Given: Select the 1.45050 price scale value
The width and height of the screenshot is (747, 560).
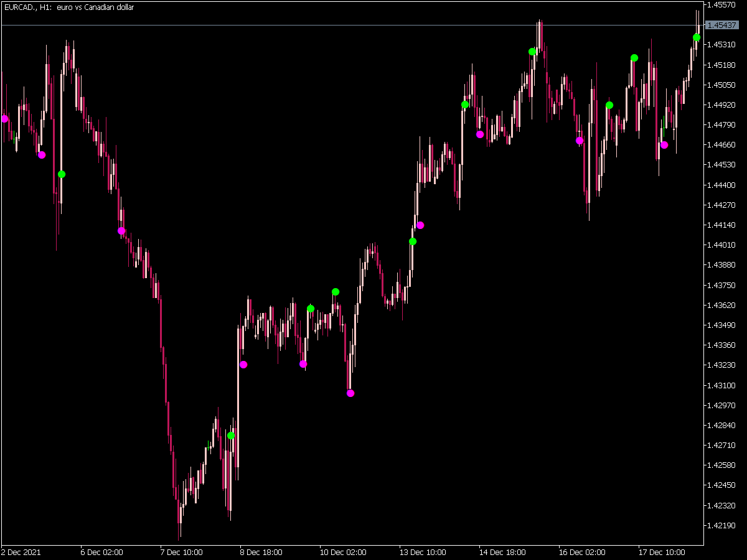Looking at the screenshot, I should tap(723, 85).
